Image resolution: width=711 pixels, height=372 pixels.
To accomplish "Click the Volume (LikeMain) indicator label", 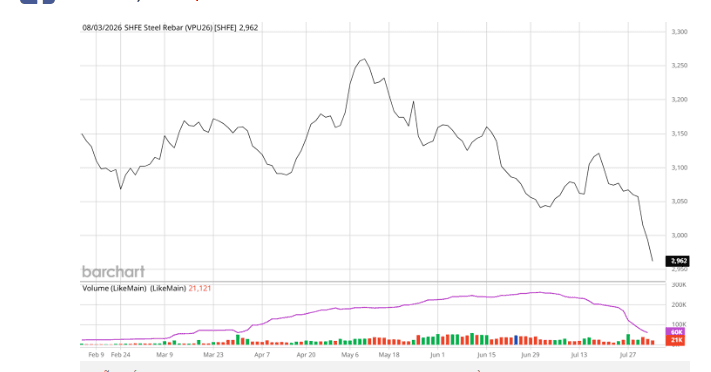I will click(x=134, y=288).
